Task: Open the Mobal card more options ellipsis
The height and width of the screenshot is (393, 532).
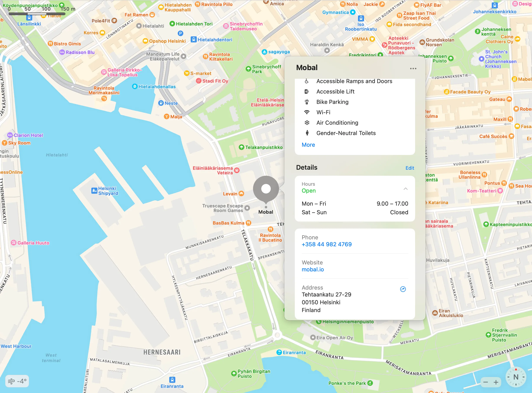Action: click(413, 69)
